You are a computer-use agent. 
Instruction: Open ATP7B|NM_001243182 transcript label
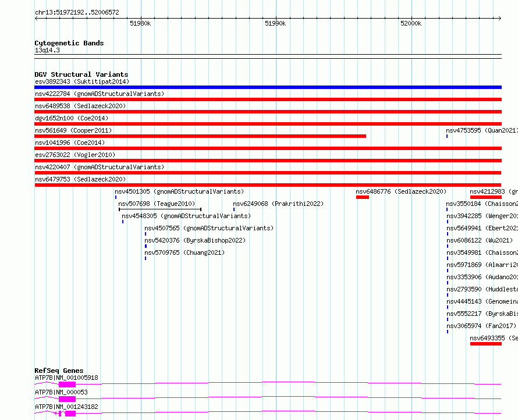(x=66, y=407)
